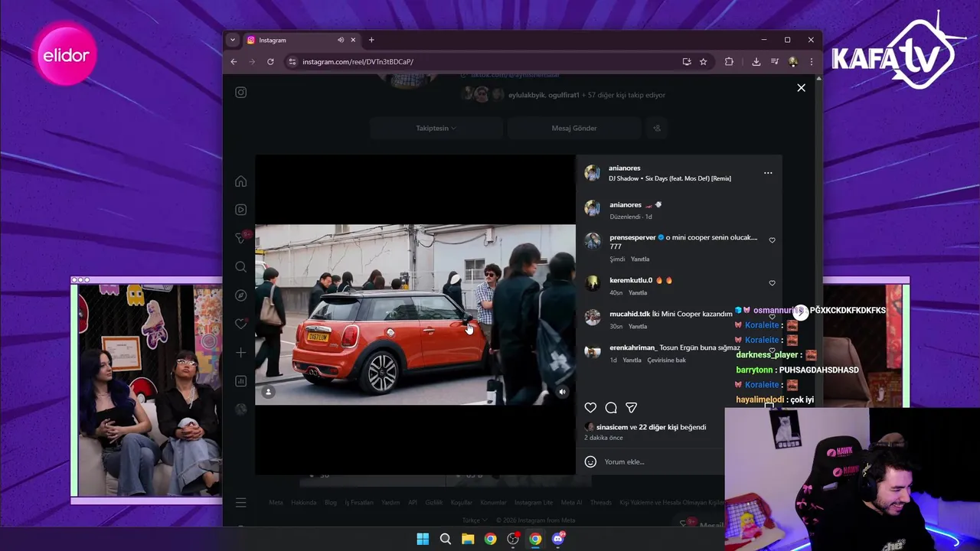Click the Create plus icon in sidebar

click(241, 353)
